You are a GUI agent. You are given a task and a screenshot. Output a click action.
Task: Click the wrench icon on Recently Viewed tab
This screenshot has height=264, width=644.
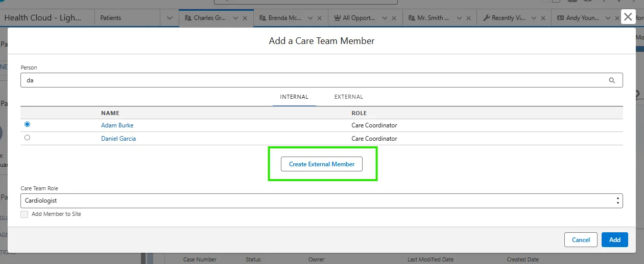pos(486,18)
